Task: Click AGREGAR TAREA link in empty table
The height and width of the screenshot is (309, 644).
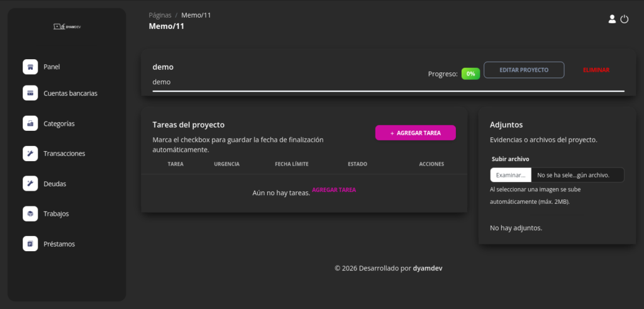Action: point(333,189)
